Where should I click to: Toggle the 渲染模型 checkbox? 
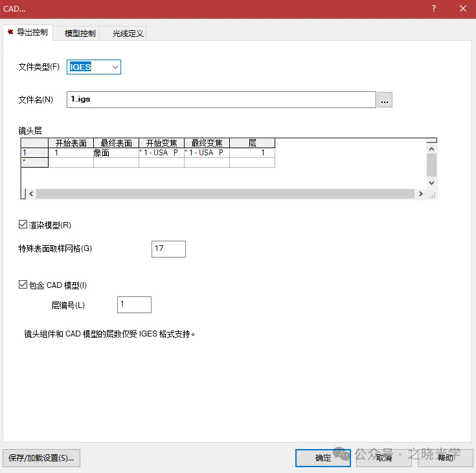point(23,225)
